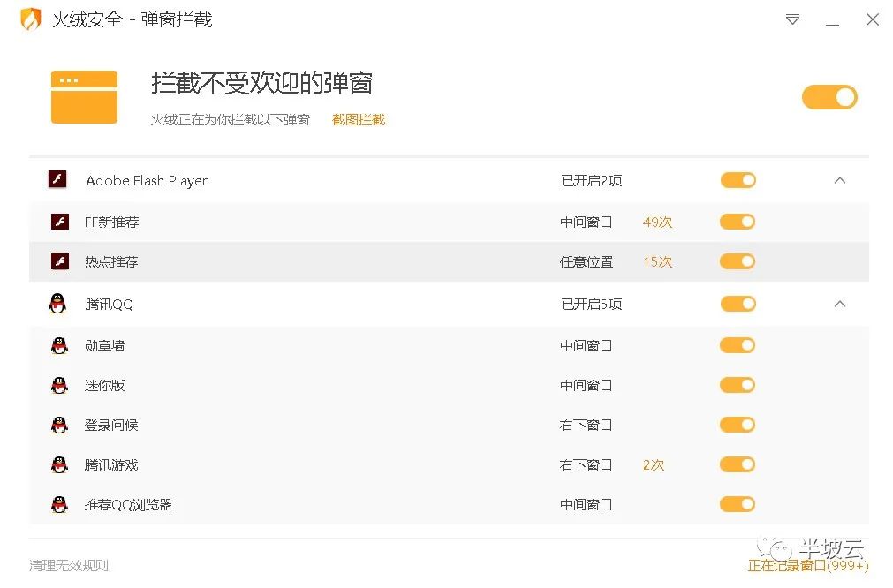The height and width of the screenshot is (588, 893).
Task: Click the 火绒正在为你拦截以下弹窗 subtitle
Action: click(230, 119)
